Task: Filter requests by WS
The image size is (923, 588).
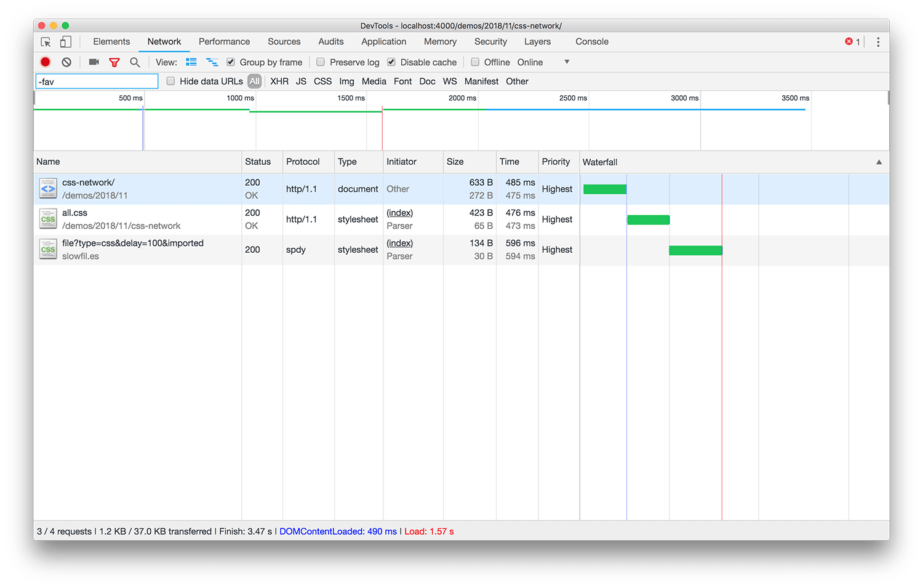Action: coord(450,81)
